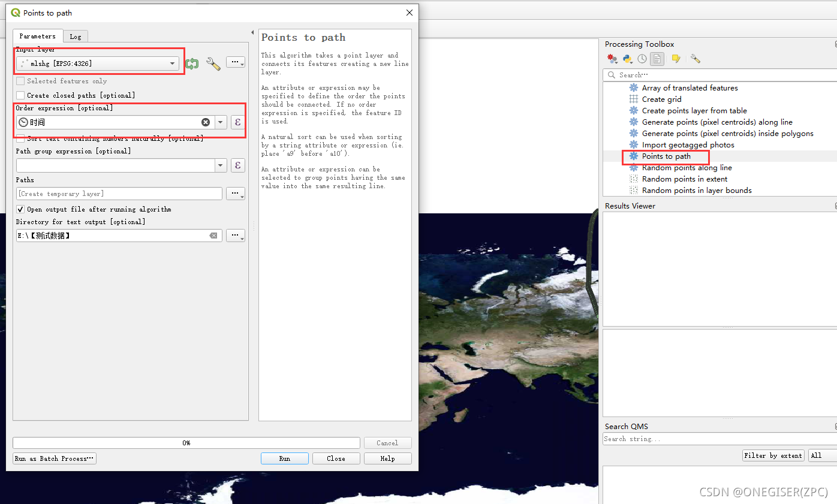
Task: Open processing History clock icon
Action: click(642, 59)
